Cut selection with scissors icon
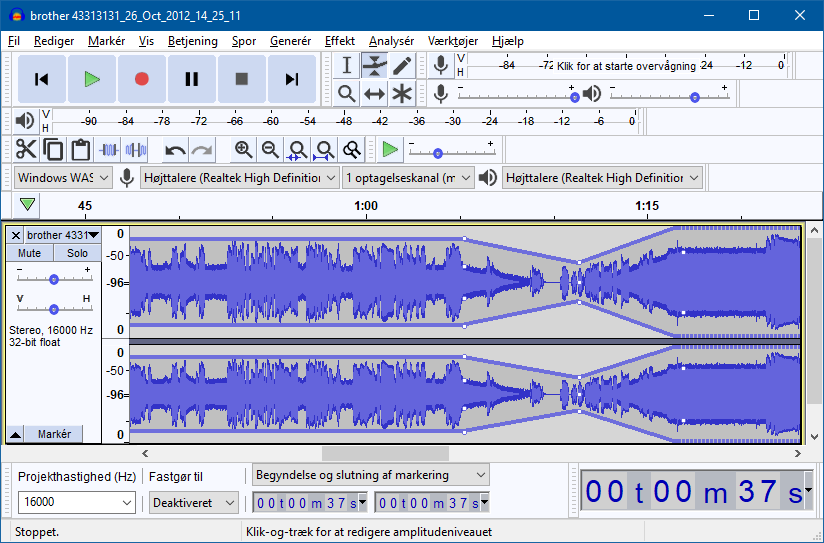Screen dimensions: 824x543 [x=26, y=149]
